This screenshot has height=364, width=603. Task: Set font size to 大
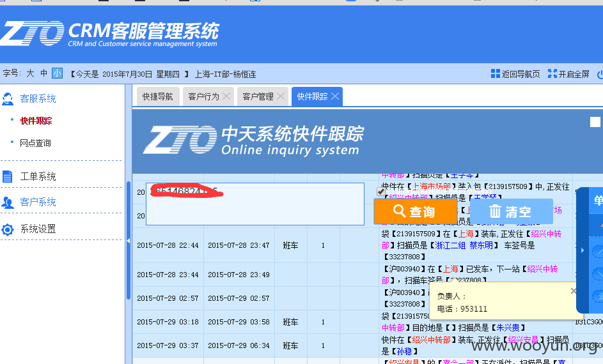pos(30,73)
